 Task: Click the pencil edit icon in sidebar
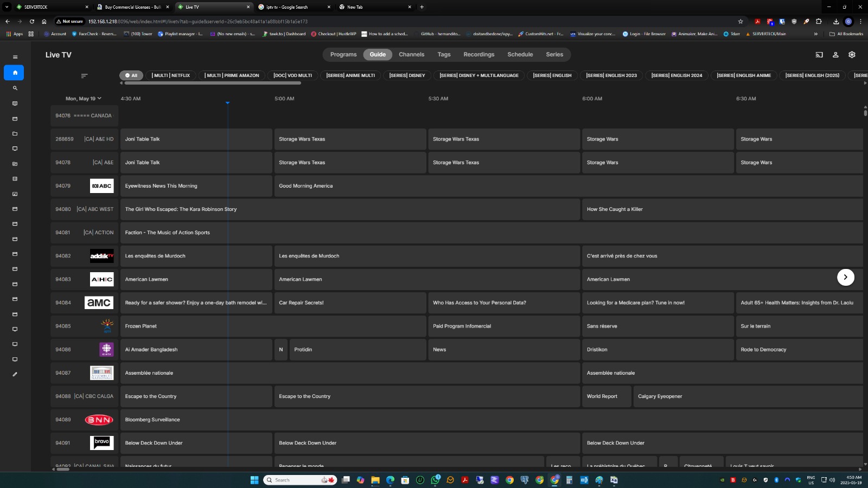pos(15,374)
